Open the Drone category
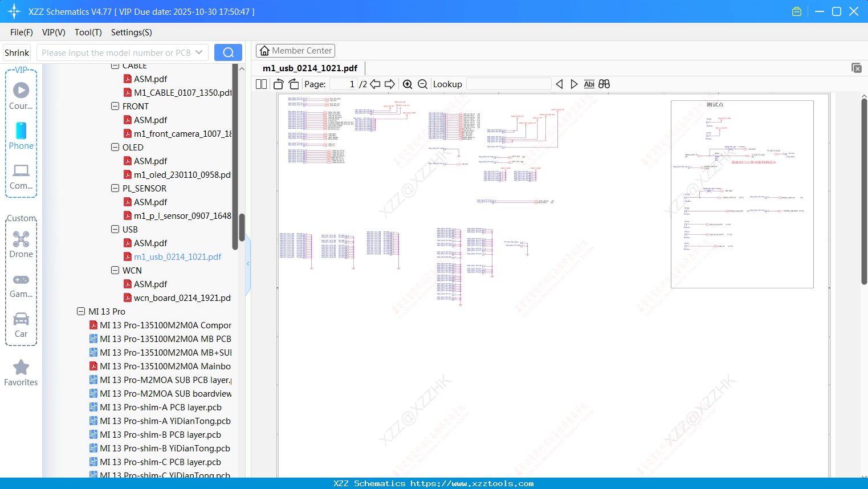 [x=21, y=244]
